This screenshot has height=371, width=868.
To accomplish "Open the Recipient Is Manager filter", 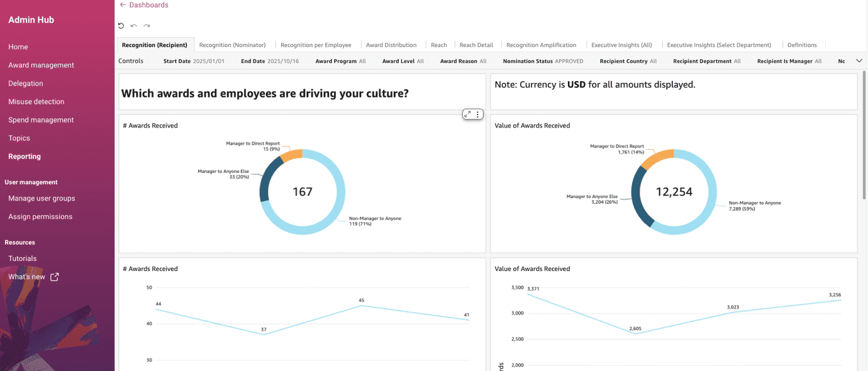I will click(x=789, y=61).
